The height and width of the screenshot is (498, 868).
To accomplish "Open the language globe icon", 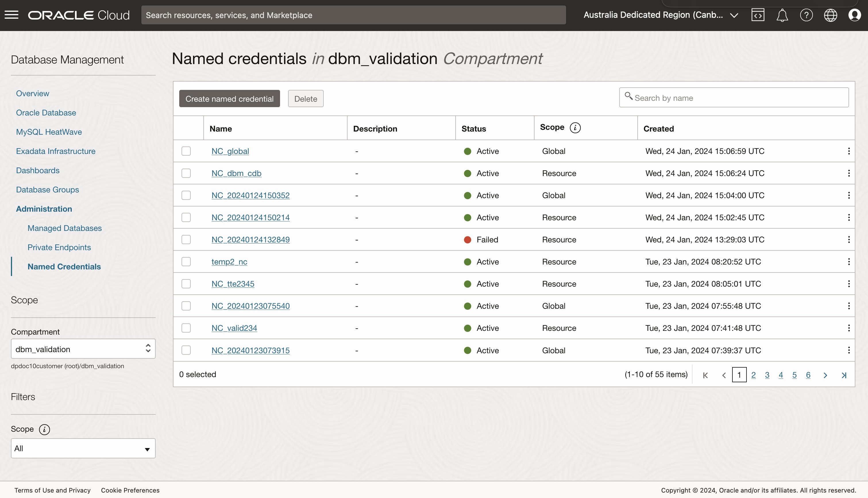I will [830, 15].
